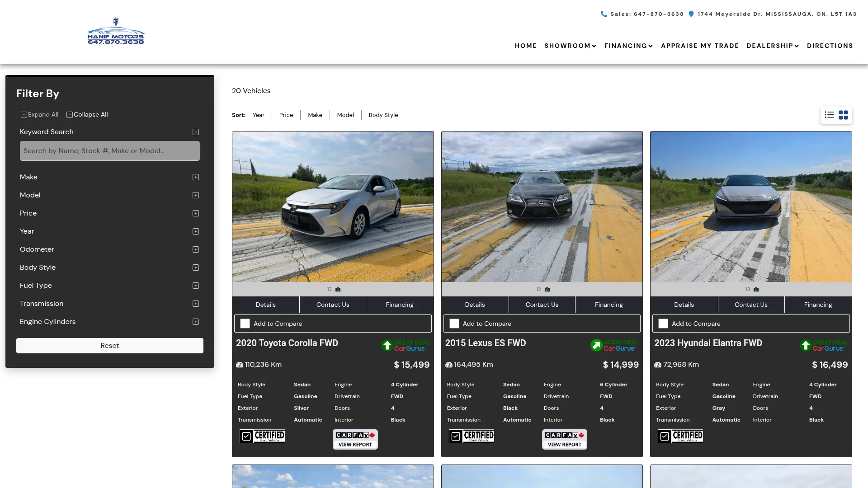Screen dimensions: 868x488
Task: Check Add to Compare for Lexus ES
Action: coord(454,324)
